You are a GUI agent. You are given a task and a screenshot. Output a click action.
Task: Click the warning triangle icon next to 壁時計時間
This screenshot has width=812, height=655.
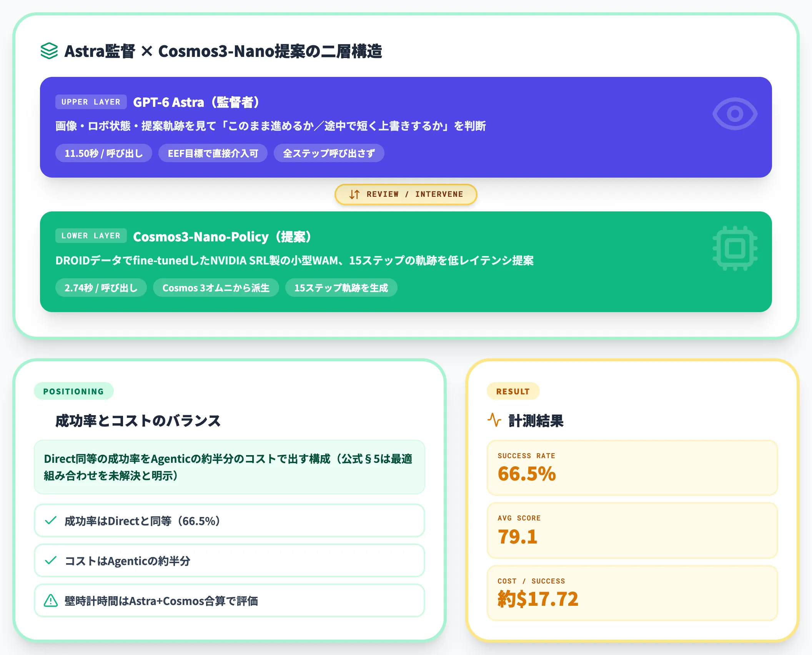pyautogui.click(x=51, y=600)
